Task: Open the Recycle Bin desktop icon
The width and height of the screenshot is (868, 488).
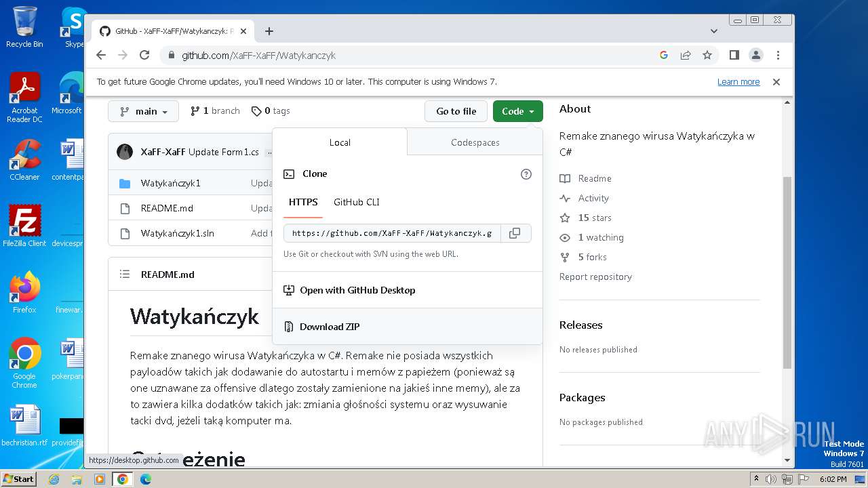Action: 24,27
